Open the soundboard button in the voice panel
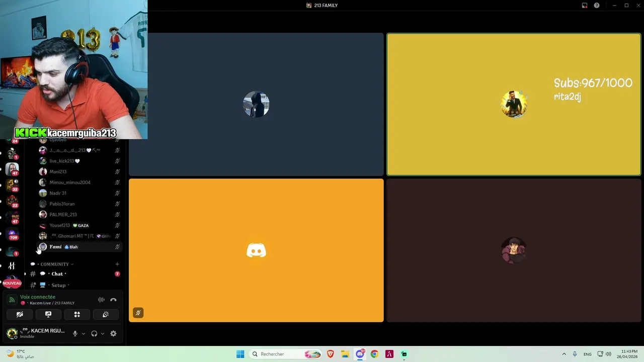This screenshot has width=644, height=362. click(x=106, y=314)
